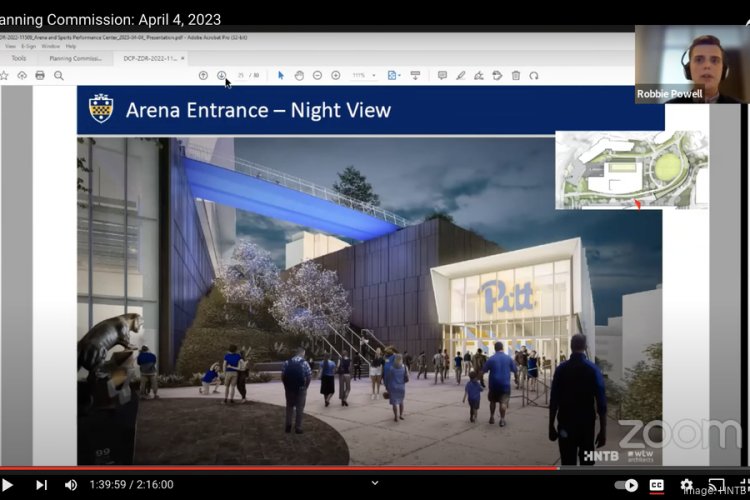Click the Find magnifier icon in Acrobat
This screenshot has height=500, width=750.
59,76
